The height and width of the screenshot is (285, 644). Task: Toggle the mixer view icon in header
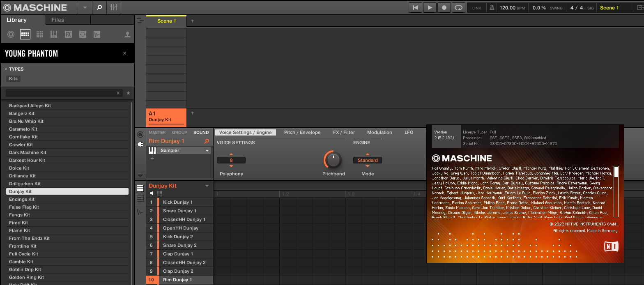pyautogui.click(x=114, y=7)
